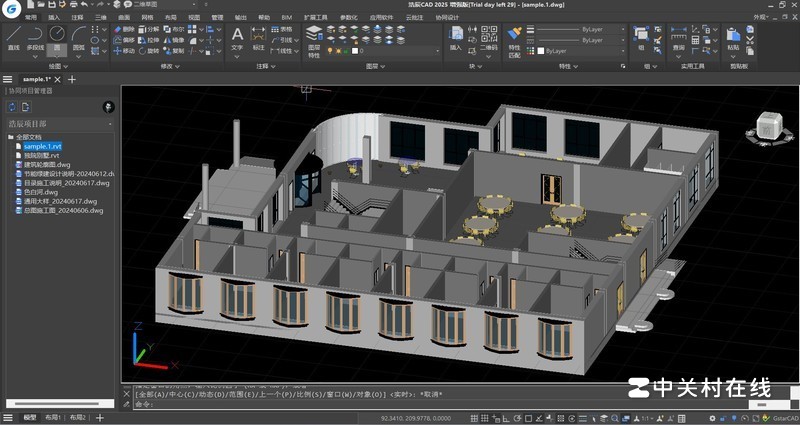Open Layer Properties (图层特性) icon
The image size is (800, 425).
313,36
